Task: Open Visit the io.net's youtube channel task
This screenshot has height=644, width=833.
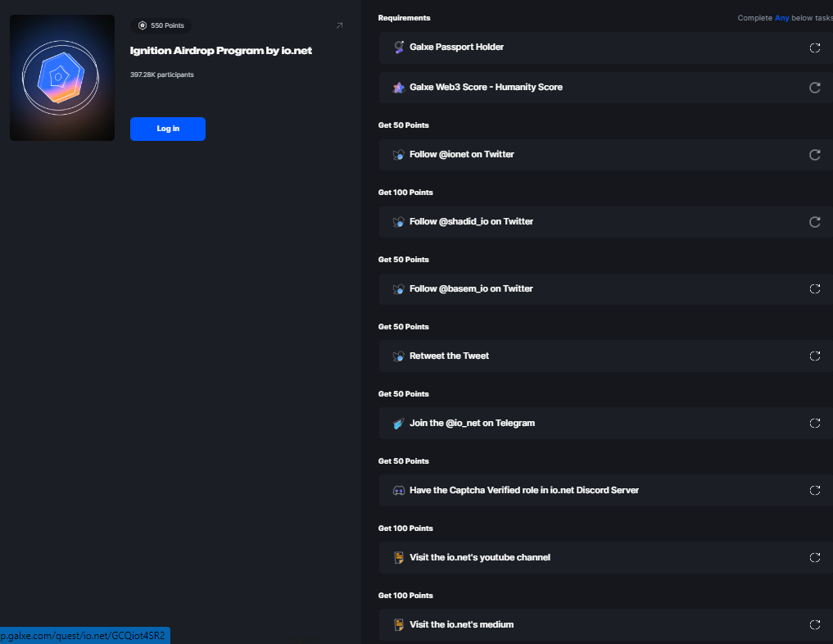Action: 605,557
